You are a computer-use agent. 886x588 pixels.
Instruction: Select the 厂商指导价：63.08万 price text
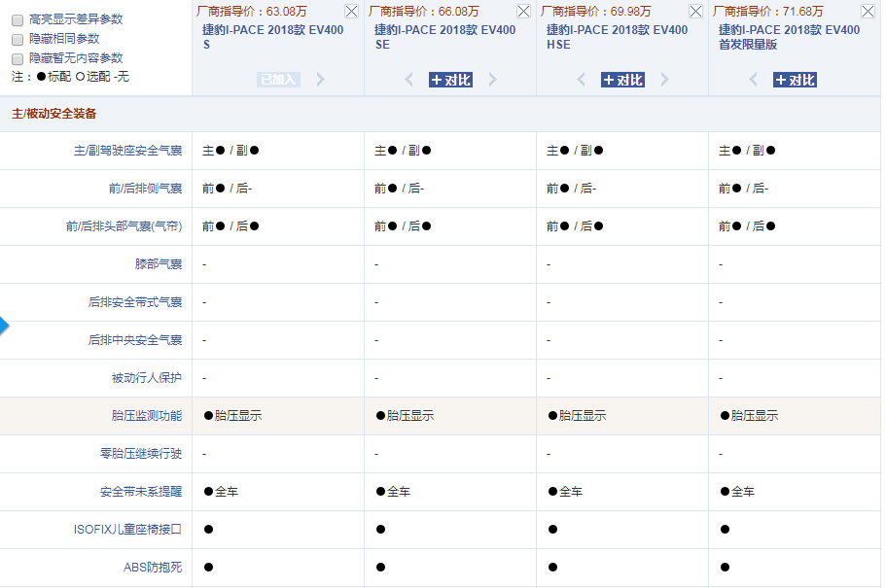coord(252,12)
